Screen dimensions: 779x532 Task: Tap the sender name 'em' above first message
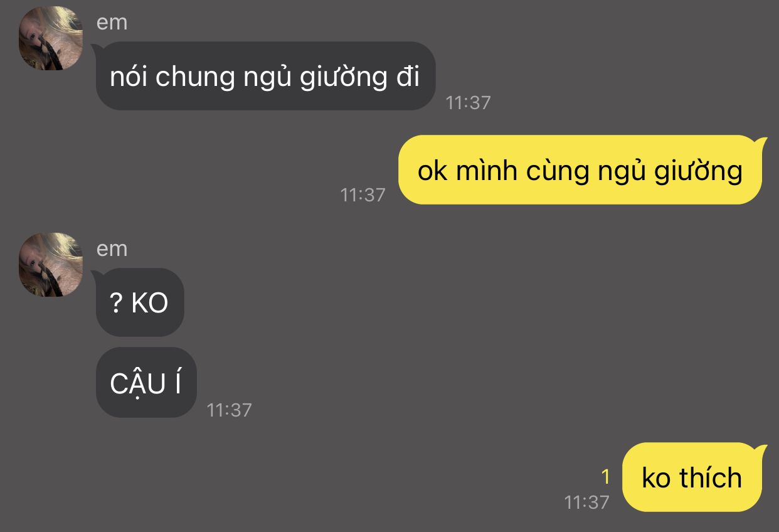click(x=112, y=22)
